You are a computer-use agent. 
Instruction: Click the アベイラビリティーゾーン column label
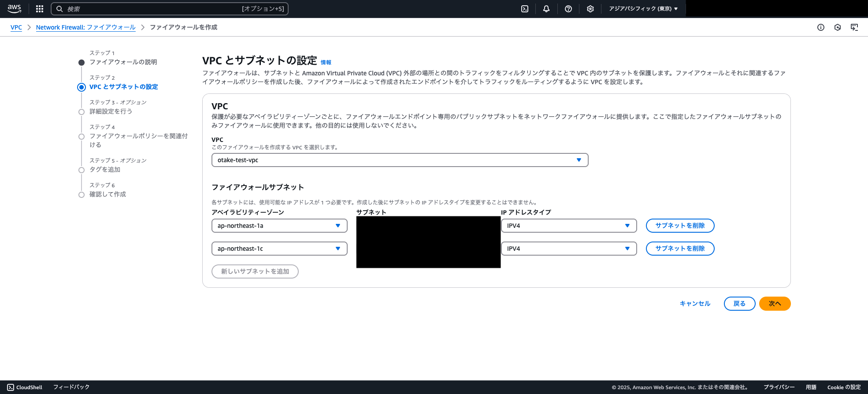point(248,212)
